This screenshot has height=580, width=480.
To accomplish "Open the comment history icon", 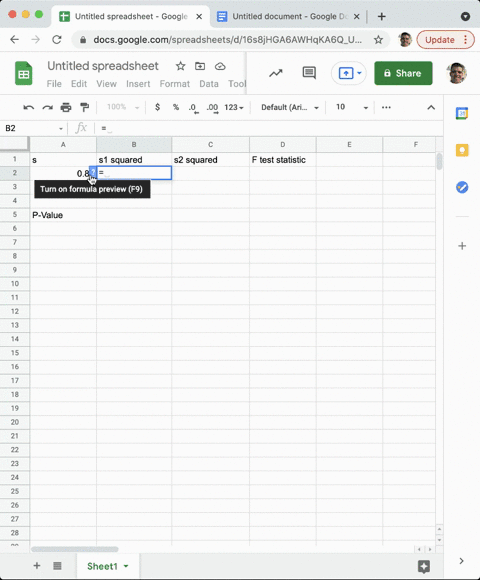I will pyautogui.click(x=309, y=73).
